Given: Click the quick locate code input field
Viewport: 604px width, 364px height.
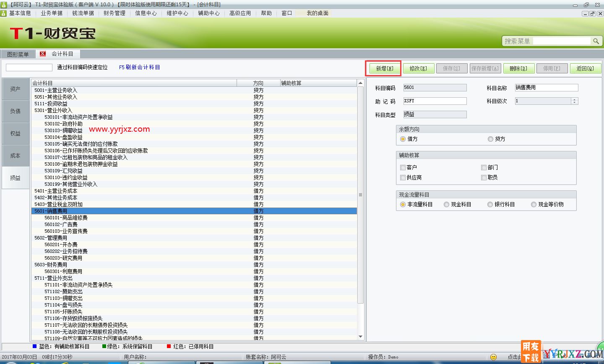Looking at the screenshot, I should pos(29,67).
